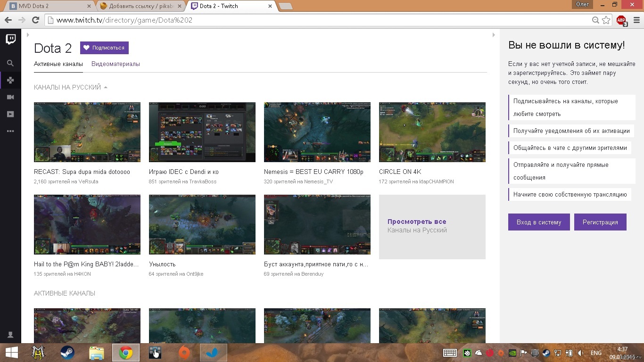The width and height of the screenshot is (644, 362).
Task: Click the Подписаться follow button
Action: click(104, 48)
